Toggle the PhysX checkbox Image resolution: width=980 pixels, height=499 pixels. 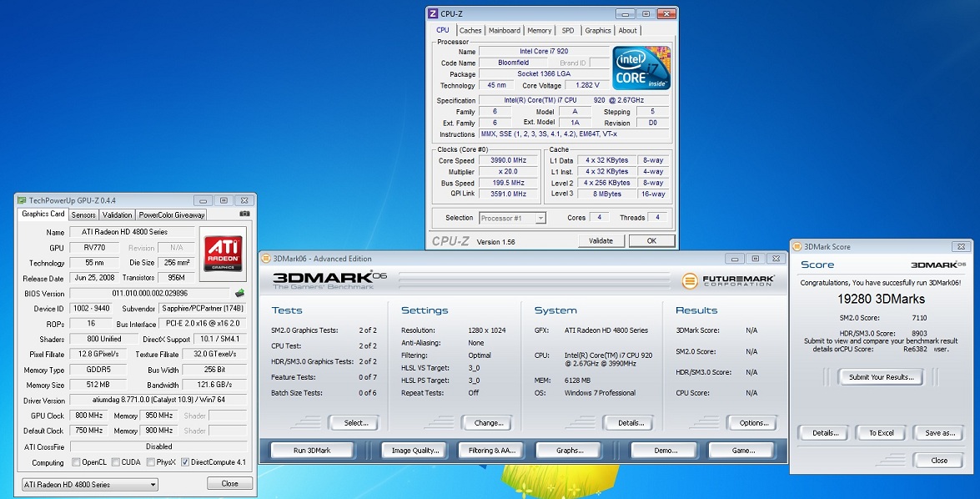pyautogui.click(x=151, y=462)
